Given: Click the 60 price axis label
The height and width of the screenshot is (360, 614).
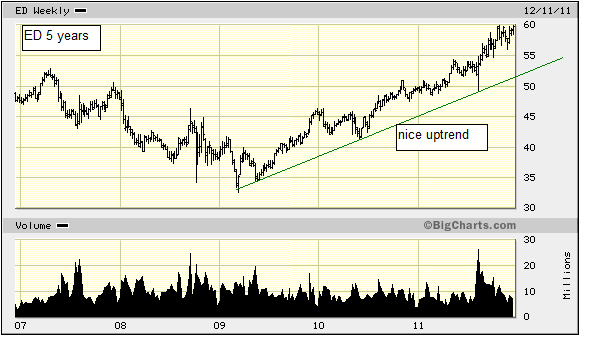Looking at the screenshot, I should pyautogui.click(x=529, y=24).
